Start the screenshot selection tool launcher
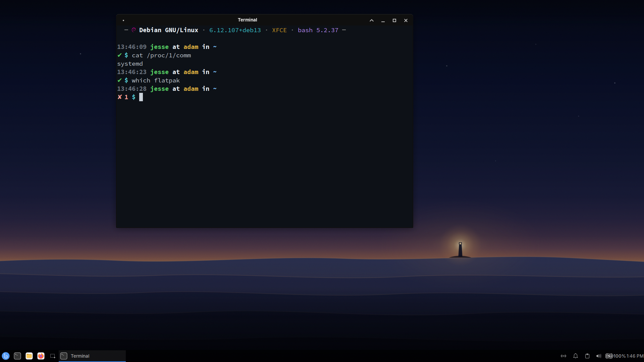The width and height of the screenshot is (644, 362). point(53,356)
